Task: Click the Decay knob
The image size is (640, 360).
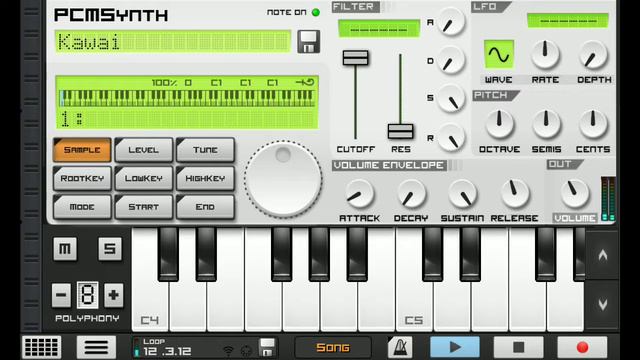Action: coord(411,193)
